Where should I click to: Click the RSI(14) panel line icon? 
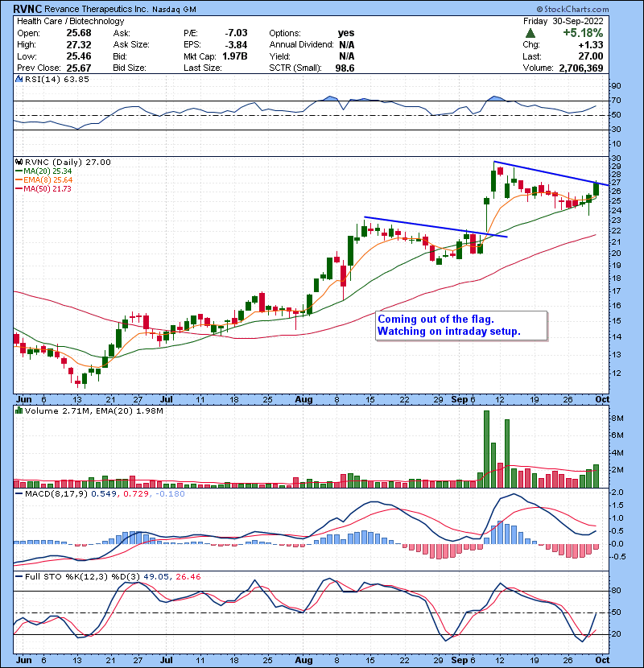[19, 79]
